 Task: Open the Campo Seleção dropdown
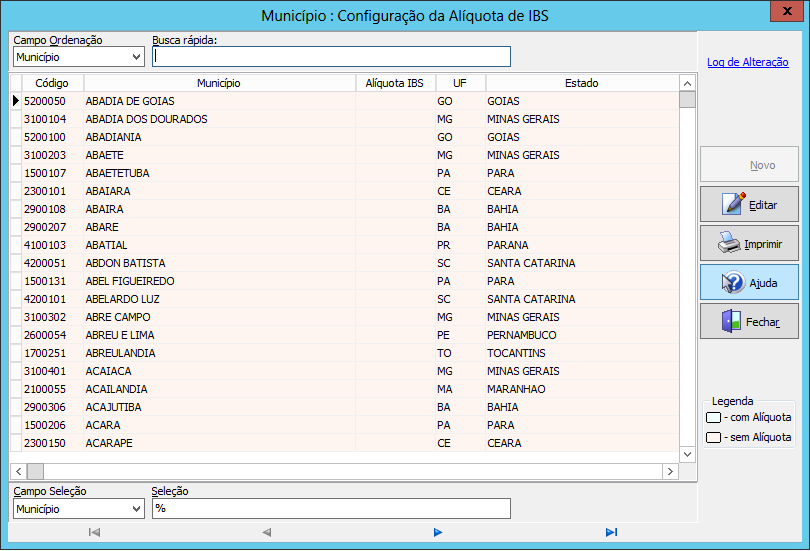coord(78,509)
